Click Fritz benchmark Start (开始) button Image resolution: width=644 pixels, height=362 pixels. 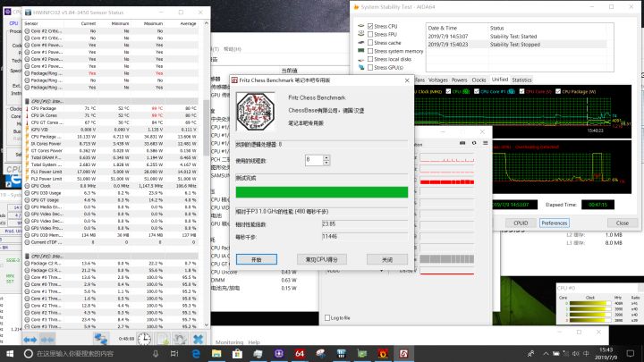(257, 259)
